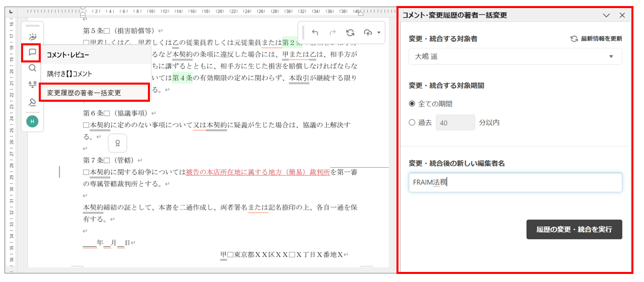The image size is (644, 282).
Task: Click the ribbon badge icon in document
Action: [117, 144]
